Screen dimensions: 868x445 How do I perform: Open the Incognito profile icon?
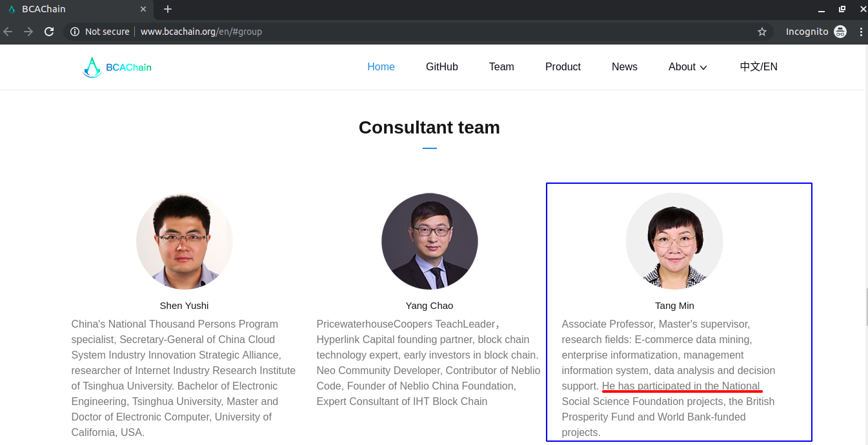click(x=840, y=32)
